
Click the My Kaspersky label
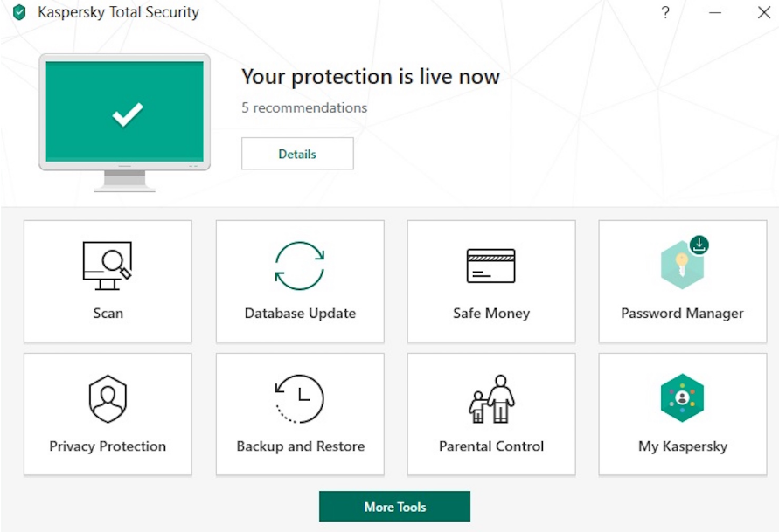pyautogui.click(x=683, y=446)
